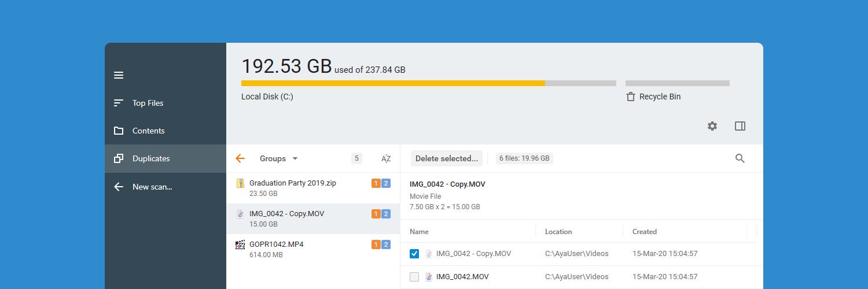Click the Duplicates overlapping-squares icon

coord(119,158)
